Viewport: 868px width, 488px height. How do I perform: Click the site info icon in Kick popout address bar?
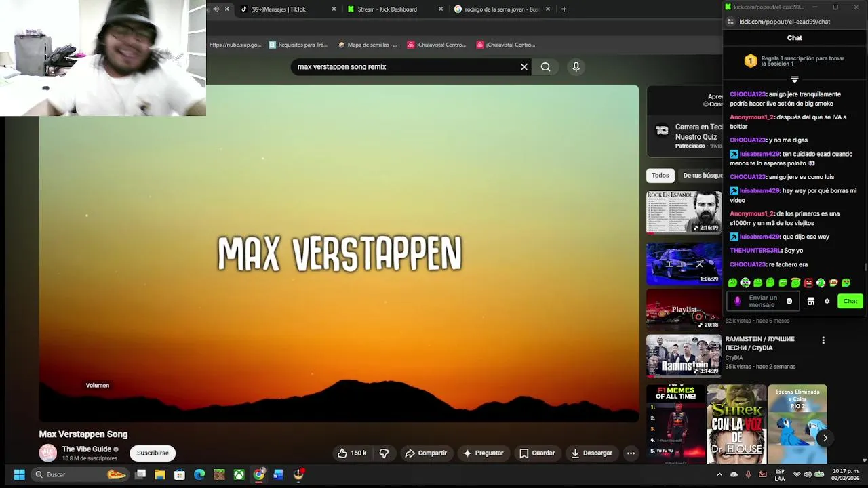[730, 22]
